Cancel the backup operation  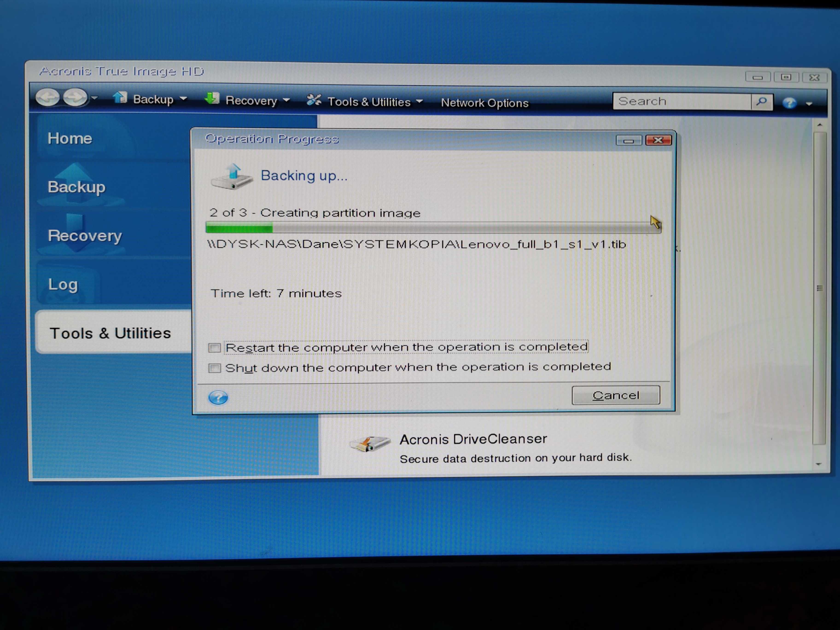(615, 395)
